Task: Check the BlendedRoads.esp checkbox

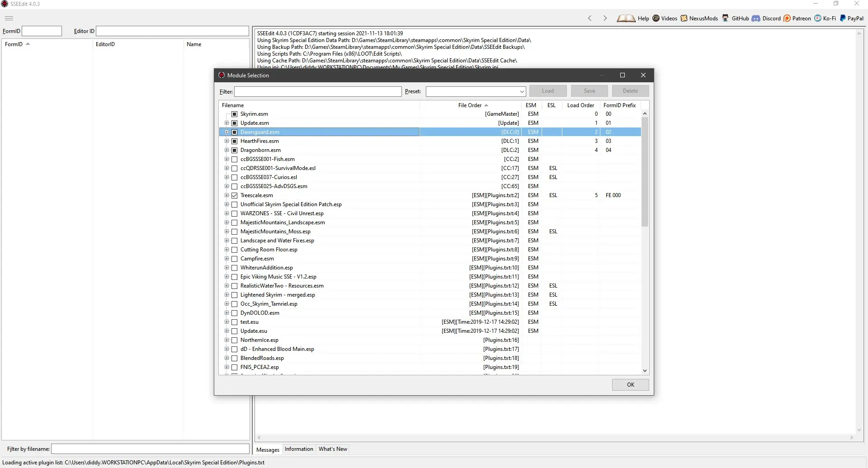Action: 234,358
